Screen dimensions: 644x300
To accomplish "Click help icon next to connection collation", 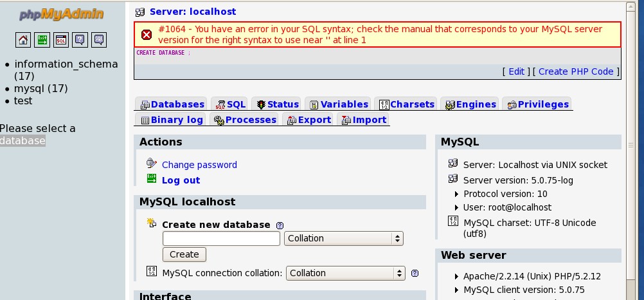I will tap(415, 273).
